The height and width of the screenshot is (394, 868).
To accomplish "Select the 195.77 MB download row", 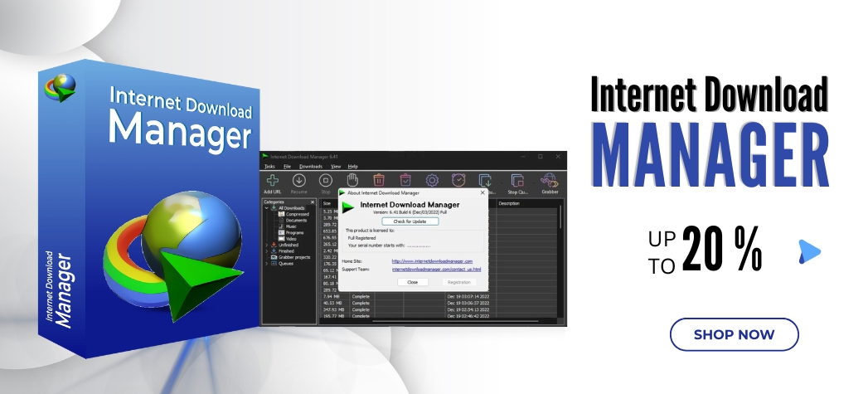I will pos(439,316).
